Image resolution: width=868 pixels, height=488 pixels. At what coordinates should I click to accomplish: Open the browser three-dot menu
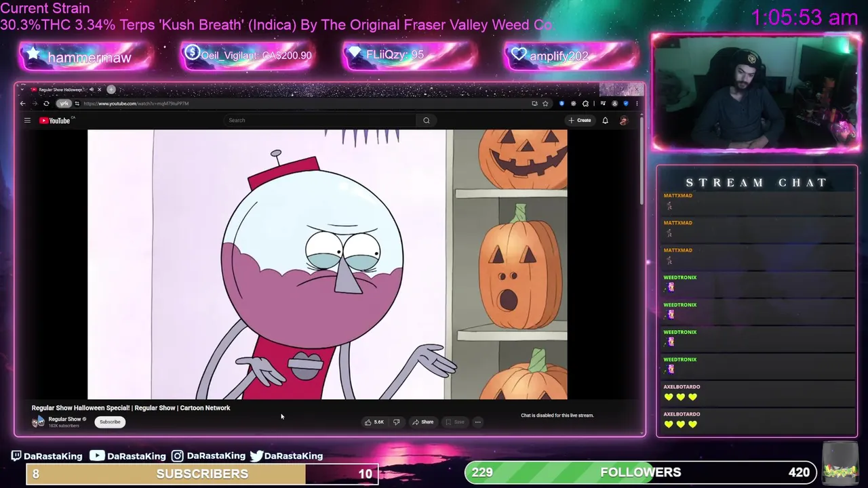click(x=636, y=104)
